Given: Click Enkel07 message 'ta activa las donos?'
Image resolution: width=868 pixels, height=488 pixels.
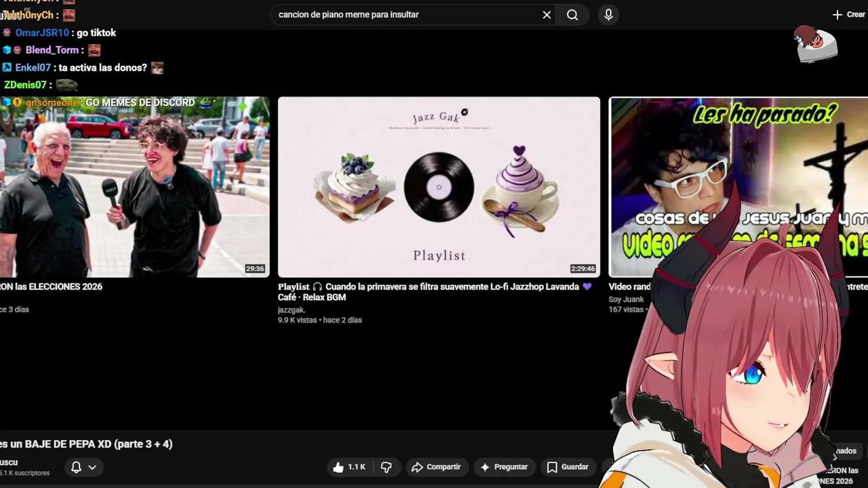Looking at the screenshot, I should (x=102, y=68).
